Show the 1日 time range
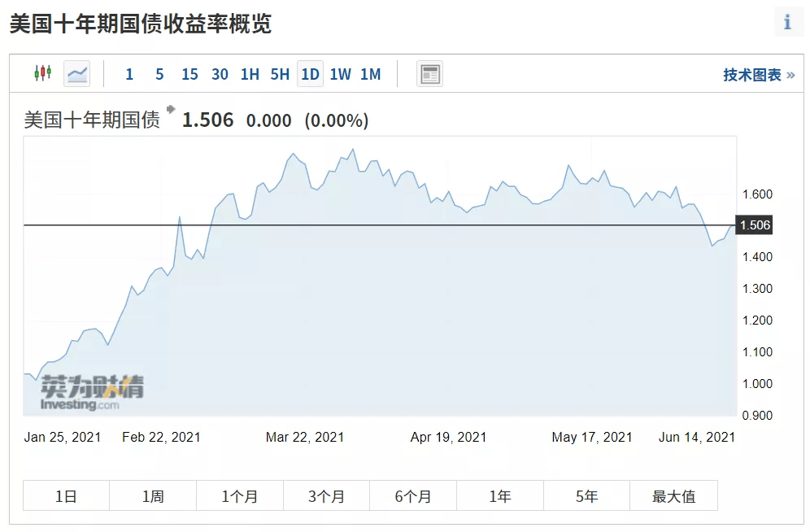 pos(66,496)
